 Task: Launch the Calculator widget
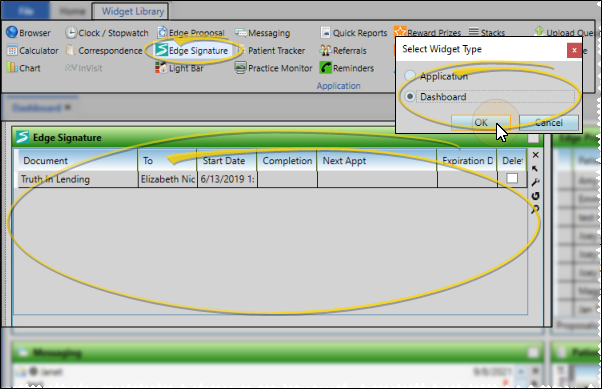[33, 50]
